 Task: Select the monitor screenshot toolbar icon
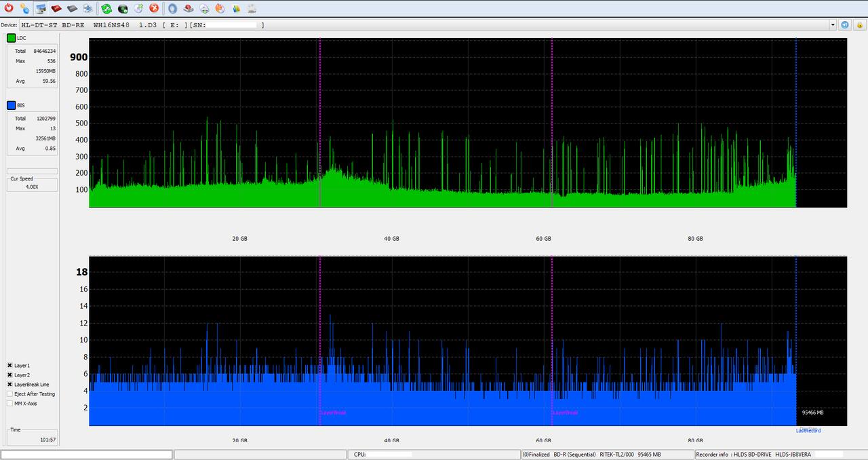click(x=41, y=8)
